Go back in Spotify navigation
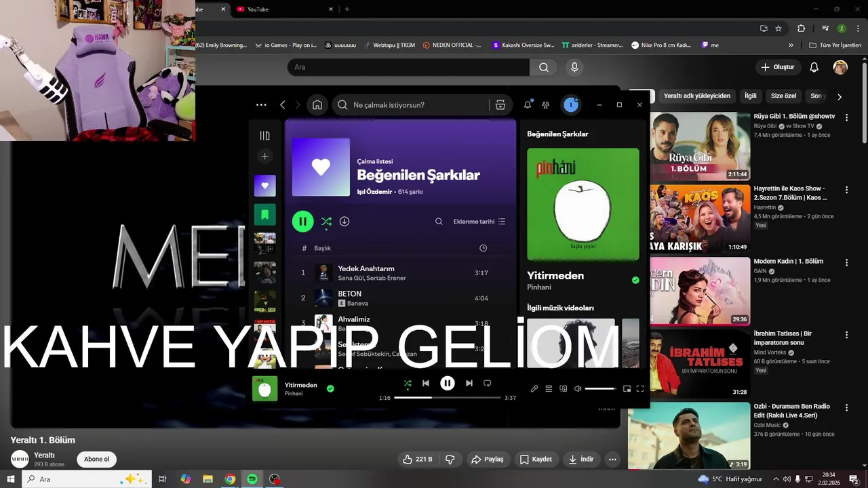The width and height of the screenshot is (868, 488). point(283,105)
